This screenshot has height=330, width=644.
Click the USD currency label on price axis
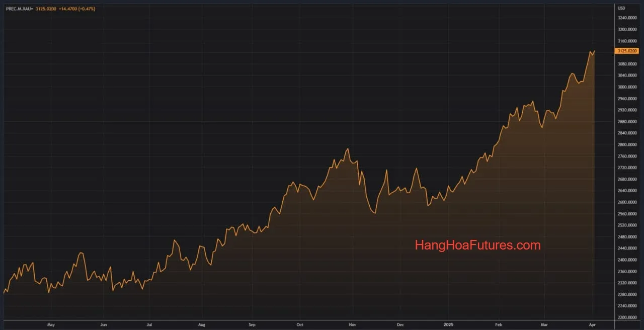621,8
